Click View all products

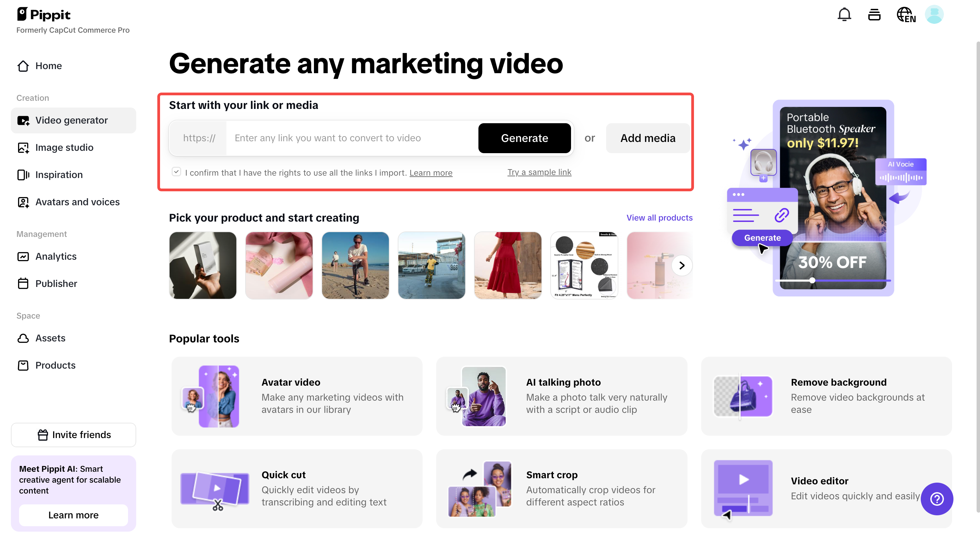pos(659,217)
